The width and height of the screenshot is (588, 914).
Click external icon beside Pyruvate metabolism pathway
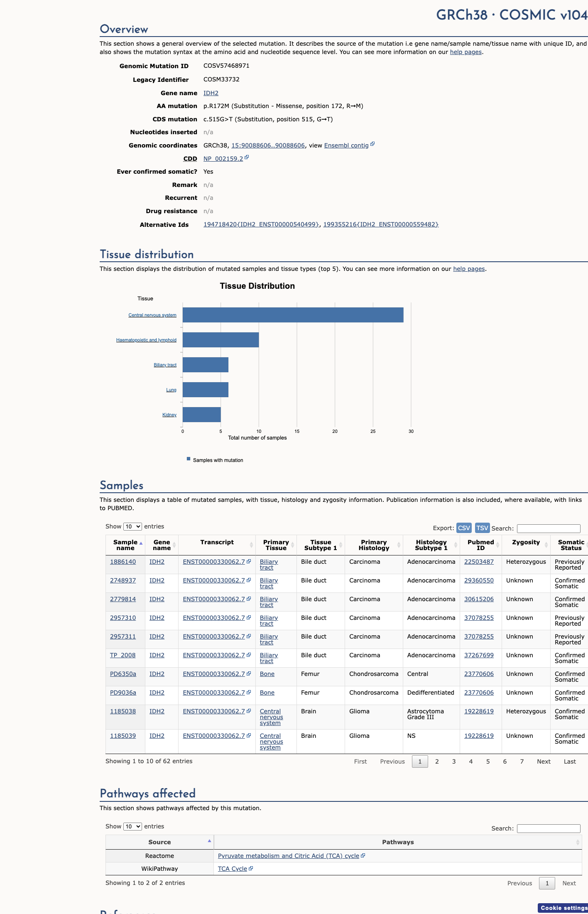point(363,855)
